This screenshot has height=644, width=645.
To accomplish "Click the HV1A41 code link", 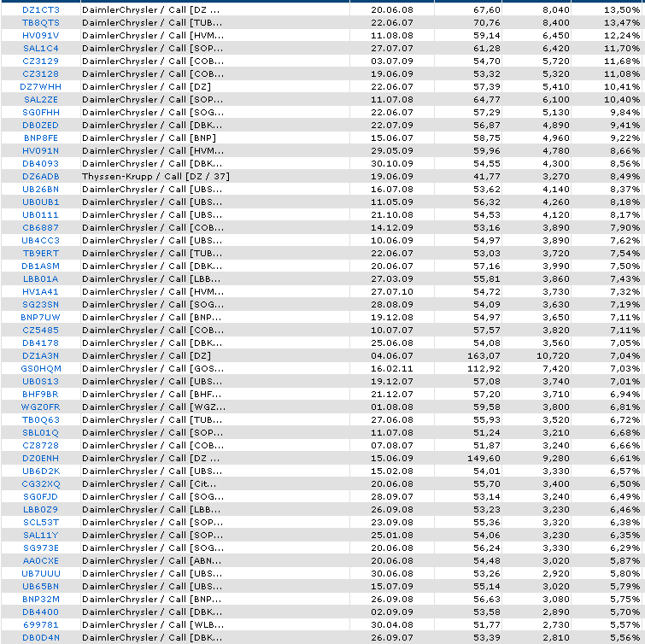I will (x=41, y=291).
